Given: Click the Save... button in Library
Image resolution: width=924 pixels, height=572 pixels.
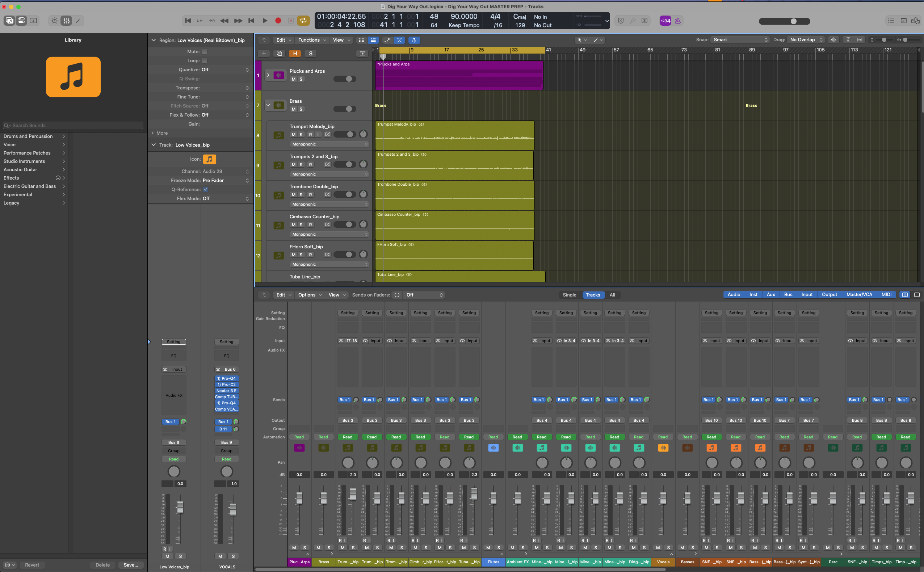Looking at the screenshot, I should click(x=131, y=565).
